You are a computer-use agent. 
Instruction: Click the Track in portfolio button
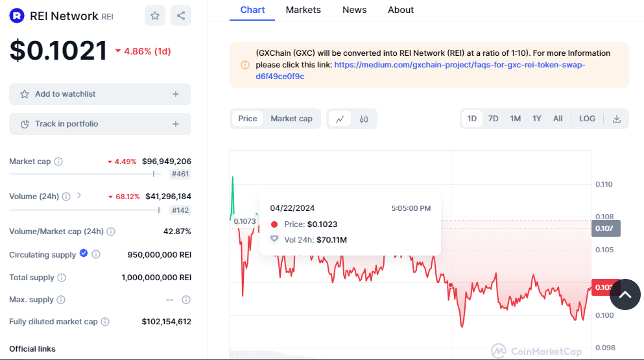100,124
